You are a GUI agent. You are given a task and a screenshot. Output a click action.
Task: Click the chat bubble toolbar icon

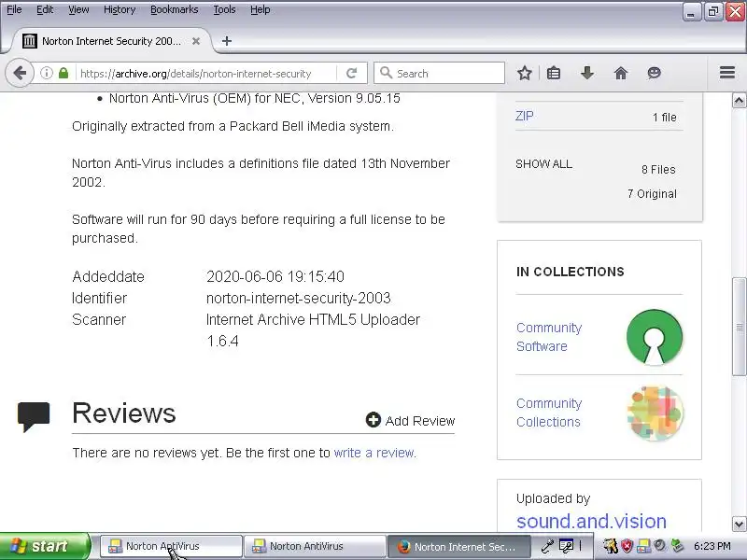[655, 74]
